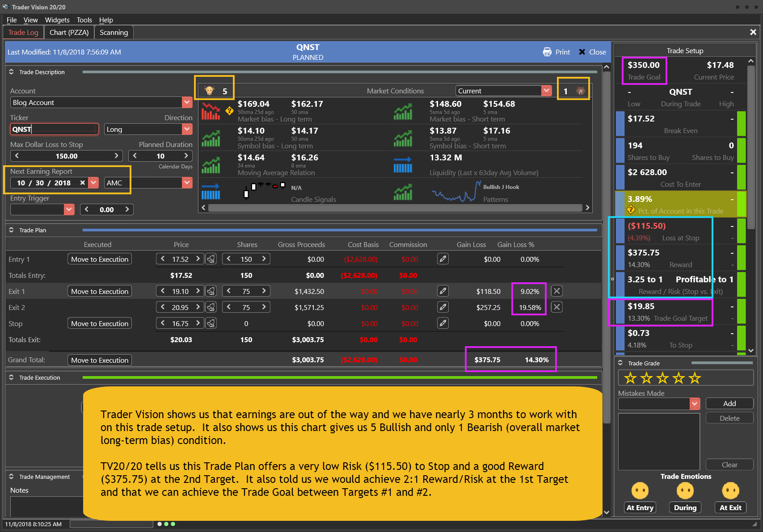763x532 pixels.
Task: Click Market Conditions horizontal scrollbar
Action: click(395, 208)
